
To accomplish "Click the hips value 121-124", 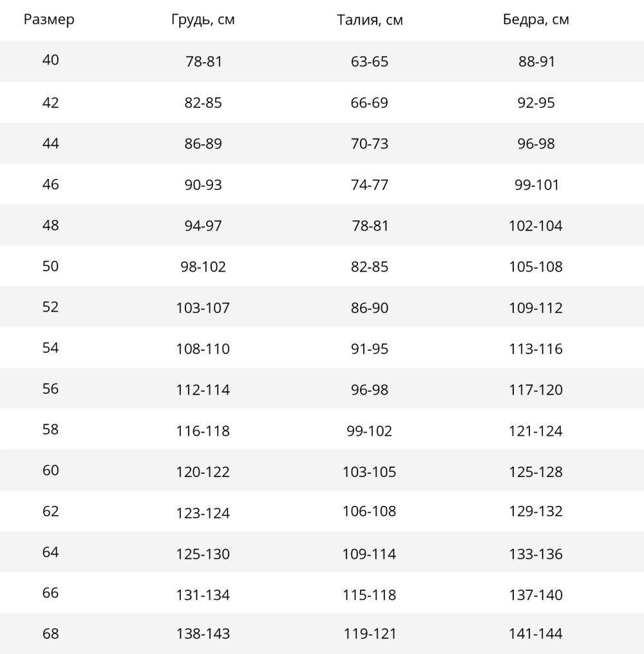I will pyautogui.click(x=536, y=431).
